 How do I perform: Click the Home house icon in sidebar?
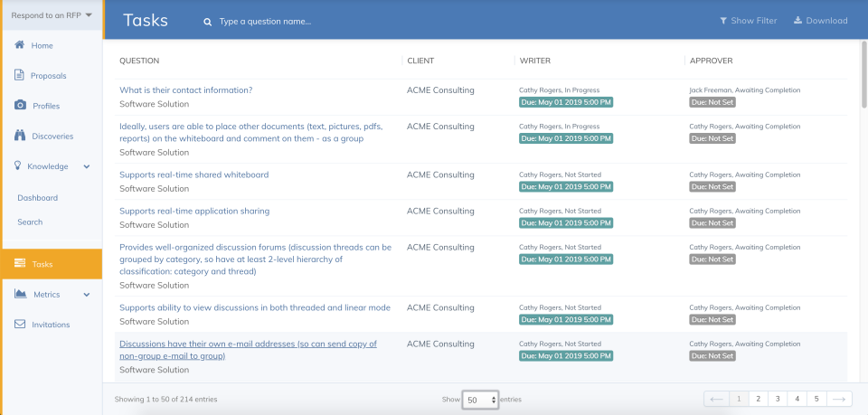19,45
